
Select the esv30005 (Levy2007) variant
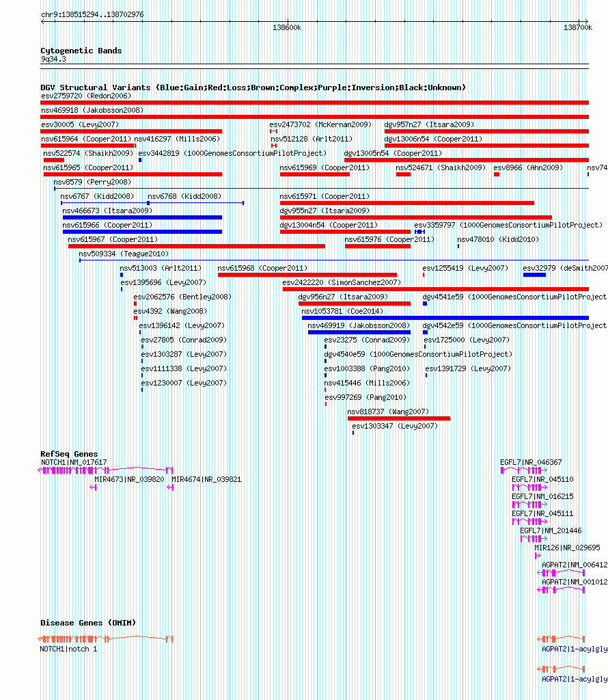[x=80, y=124]
